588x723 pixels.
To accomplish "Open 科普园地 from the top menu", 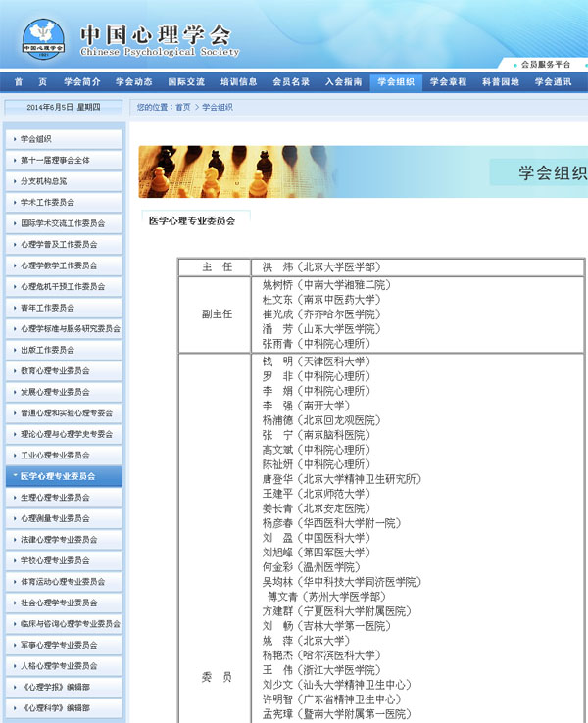I will [x=500, y=82].
